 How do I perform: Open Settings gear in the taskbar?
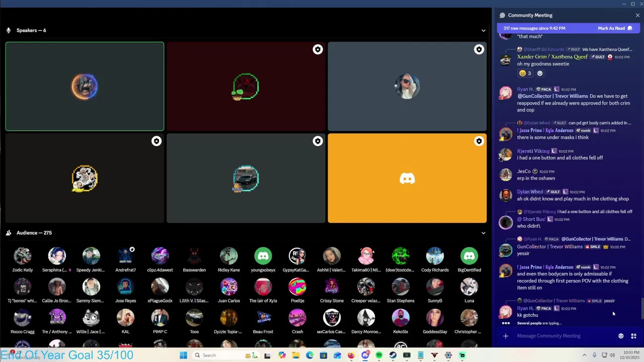pyautogui.click(x=448, y=355)
